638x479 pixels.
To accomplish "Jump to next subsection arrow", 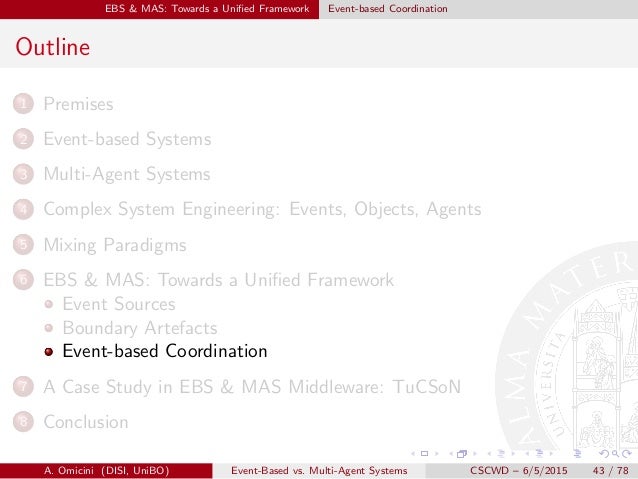I will click(513, 453).
